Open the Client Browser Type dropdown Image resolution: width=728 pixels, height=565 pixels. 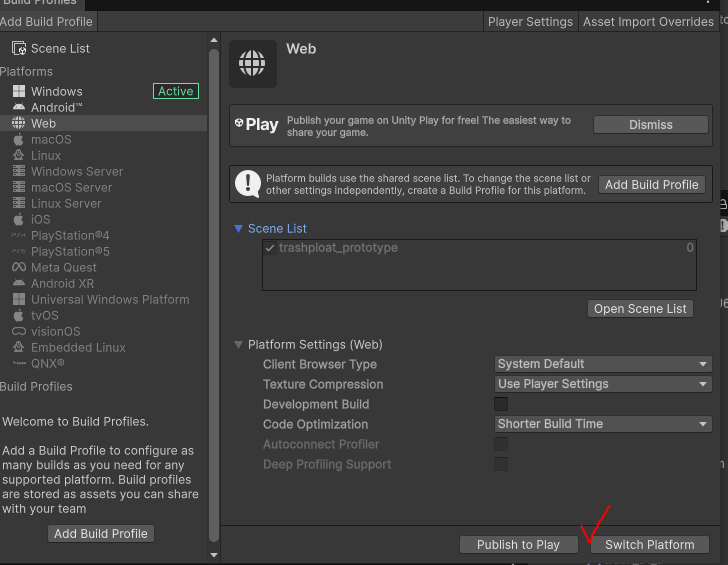(603, 364)
